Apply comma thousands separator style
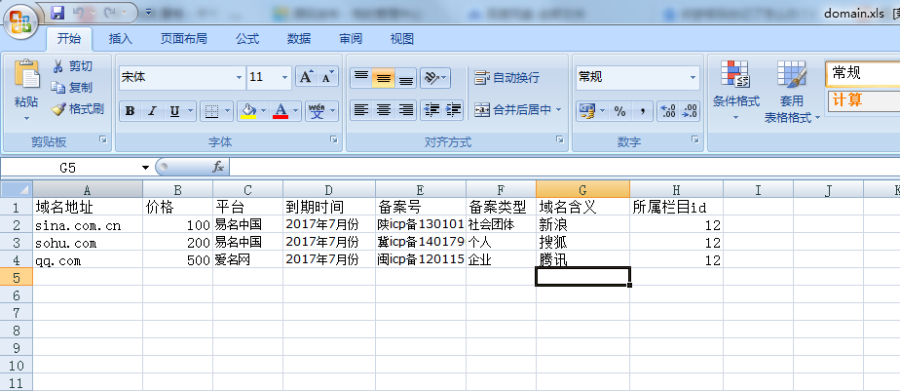 pos(642,111)
